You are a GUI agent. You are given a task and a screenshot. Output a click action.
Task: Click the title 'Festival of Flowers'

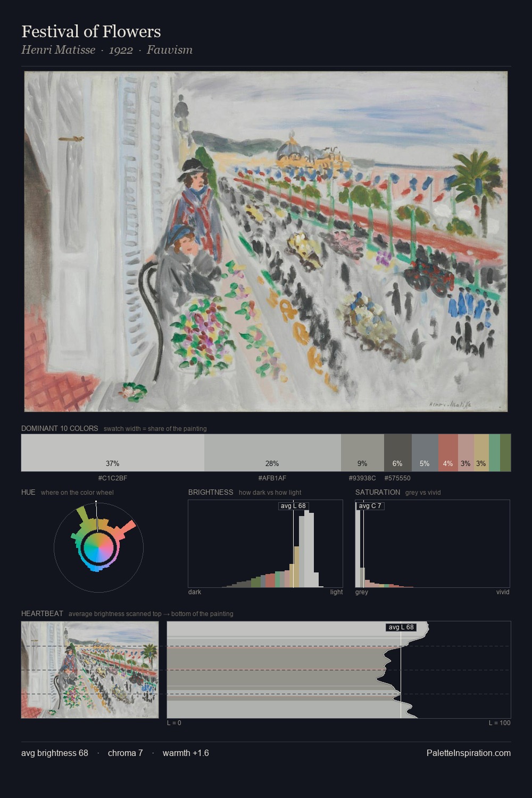point(91,31)
